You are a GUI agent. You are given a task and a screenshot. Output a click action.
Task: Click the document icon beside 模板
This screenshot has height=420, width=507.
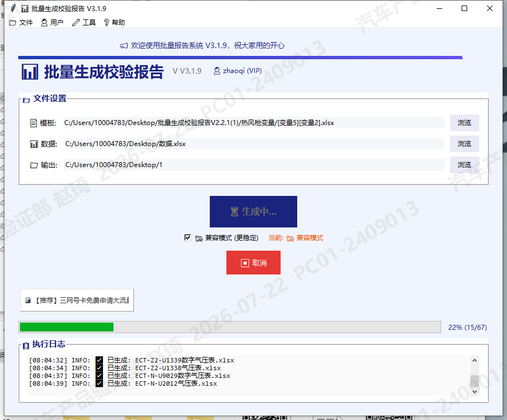[33, 123]
